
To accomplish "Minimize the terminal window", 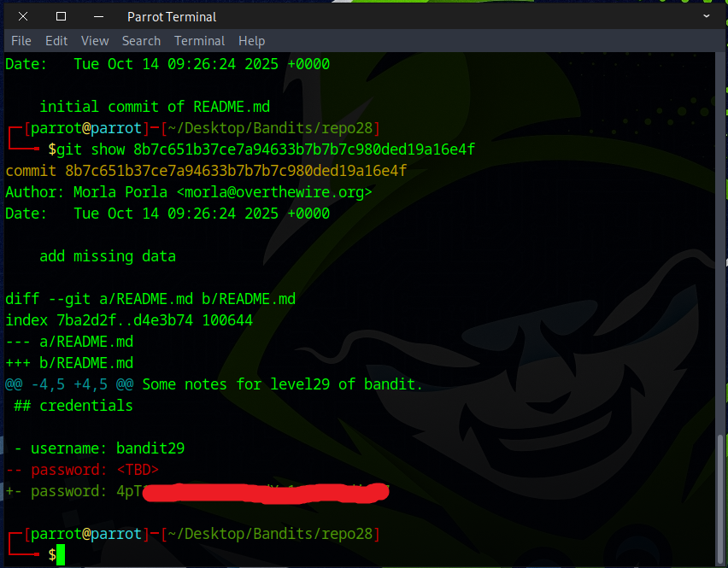I will (98, 16).
